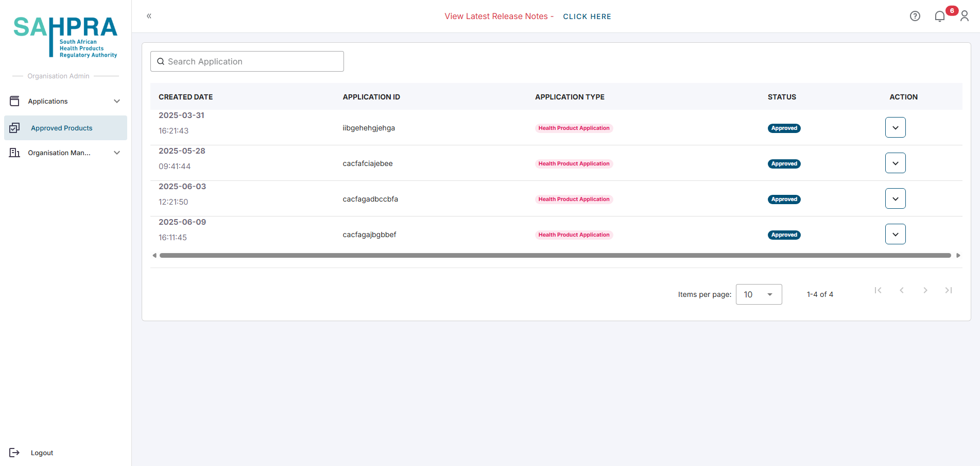The image size is (980, 466).
Task: Open notifications bell icon
Action: [939, 16]
